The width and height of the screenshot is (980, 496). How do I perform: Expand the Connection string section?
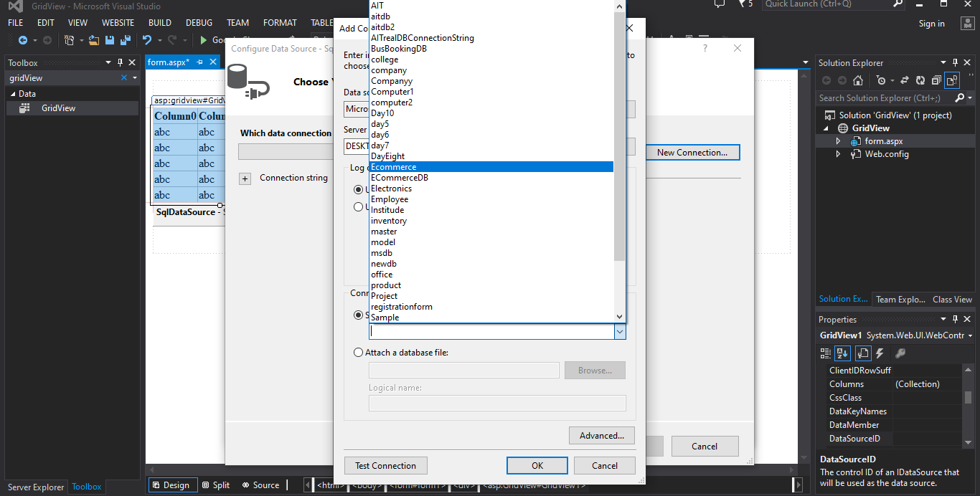click(245, 178)
